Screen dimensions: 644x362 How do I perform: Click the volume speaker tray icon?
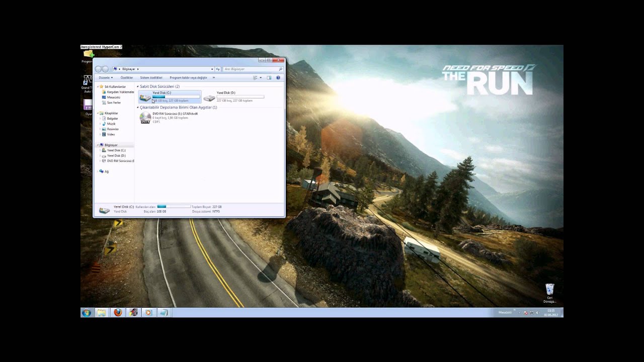click(537, 313)
